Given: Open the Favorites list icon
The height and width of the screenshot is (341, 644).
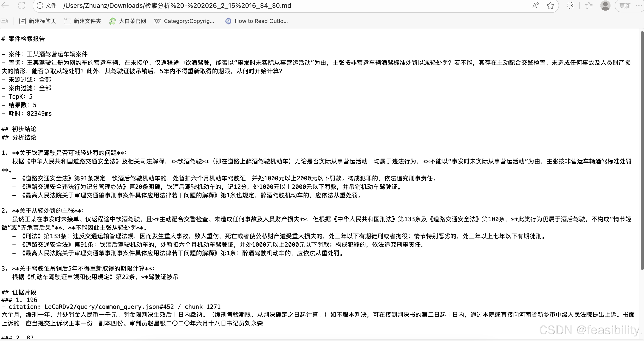Looking at the screenshot, I should coord(589,6).
